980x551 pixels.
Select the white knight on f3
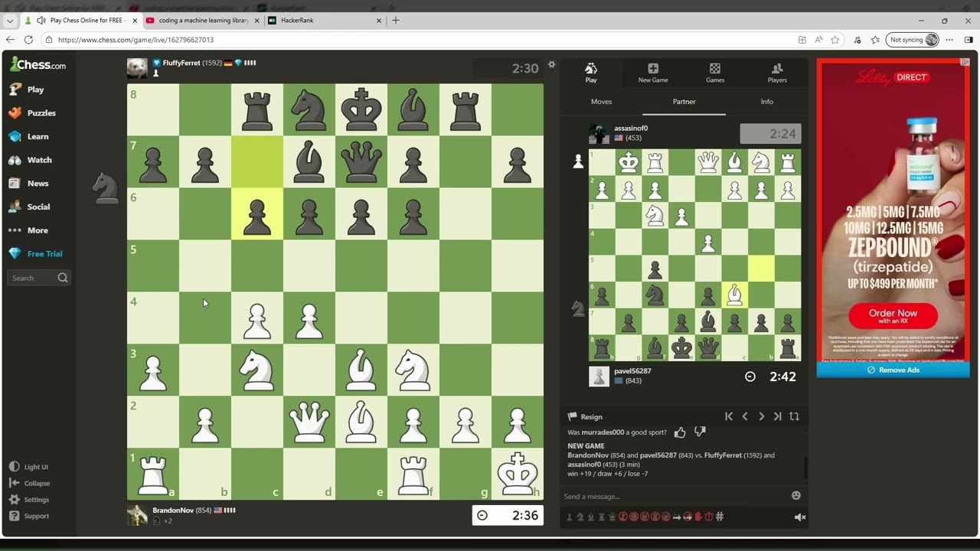(x=413, y=370)
